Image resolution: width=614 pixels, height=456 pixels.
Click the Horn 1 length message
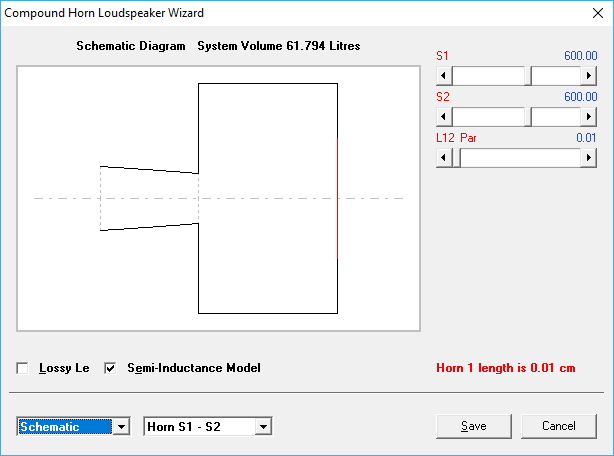(506, 368)
